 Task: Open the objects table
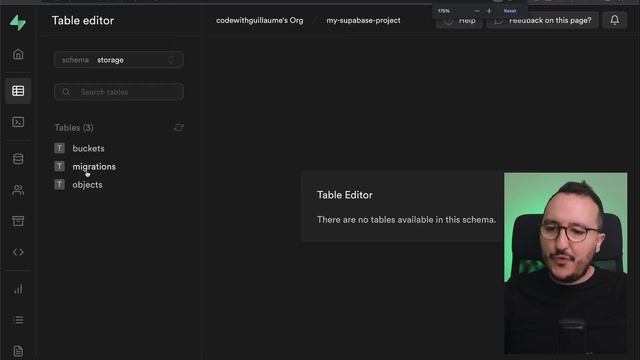pyautogui.click(x=87, y=184)
